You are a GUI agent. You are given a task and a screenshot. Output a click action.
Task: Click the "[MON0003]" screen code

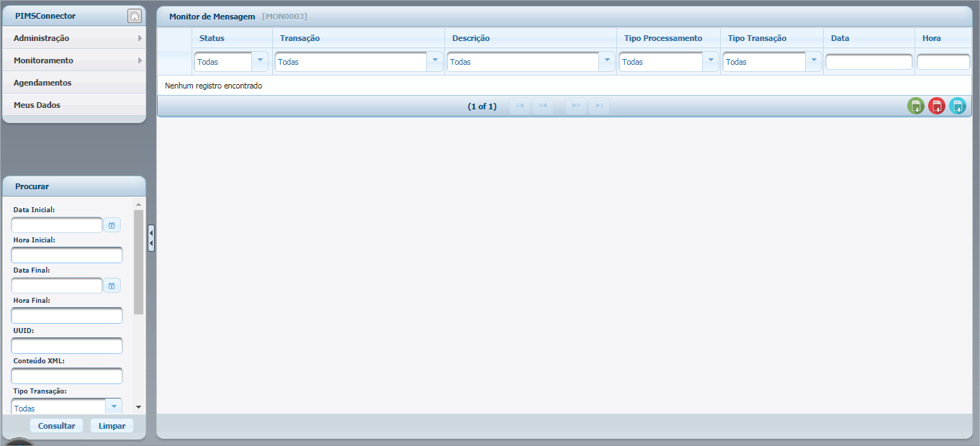coord(284,16)
